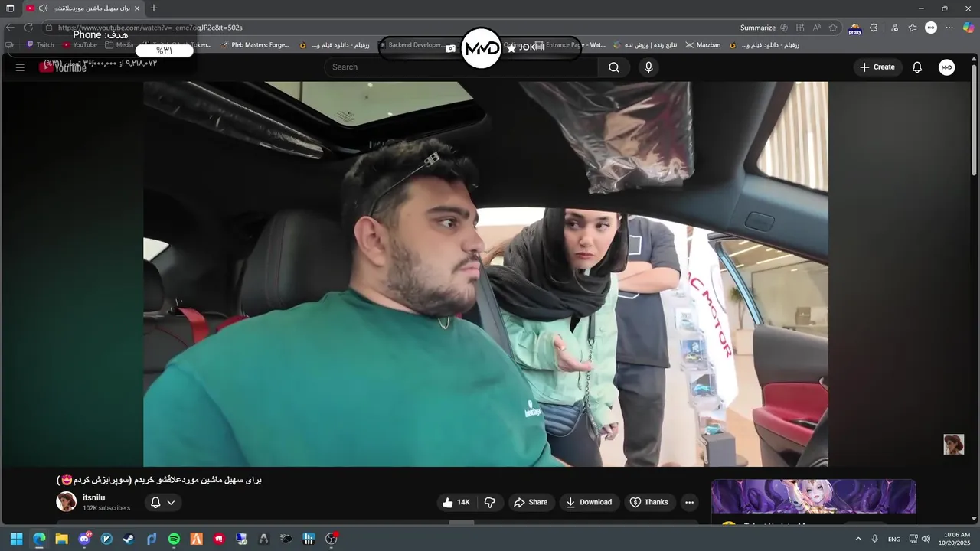Click the Create button on YouTube
980x551 pixels.
877,67
